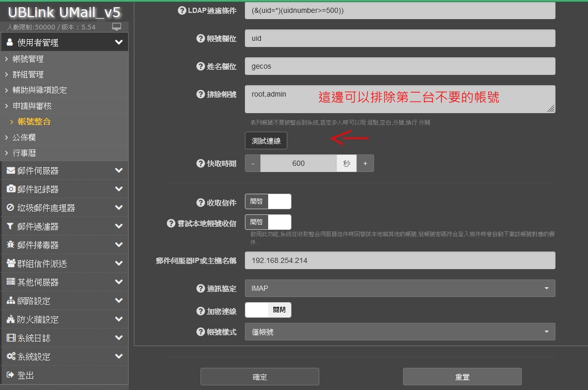The image size is (588, 390).
Task: Click the 確定 confirm button
Action: point(259,377)
